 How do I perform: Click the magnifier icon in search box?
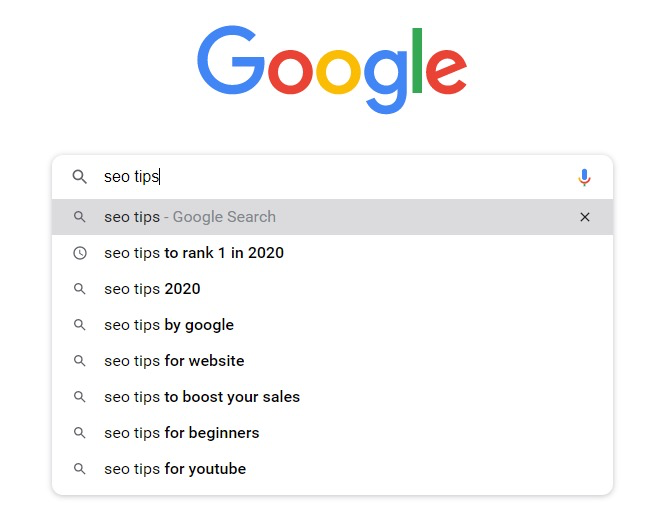coord(79,176)
